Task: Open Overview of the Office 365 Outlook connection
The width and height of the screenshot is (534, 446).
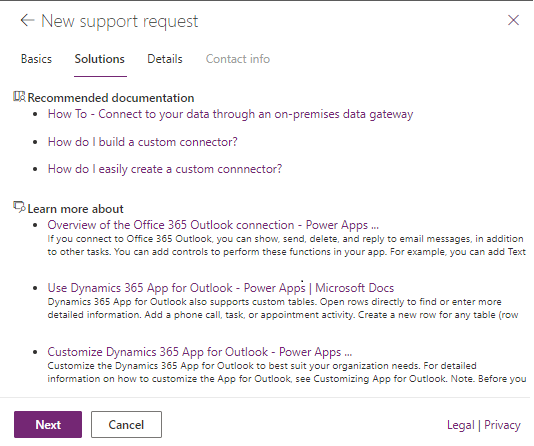Action: 213,225
